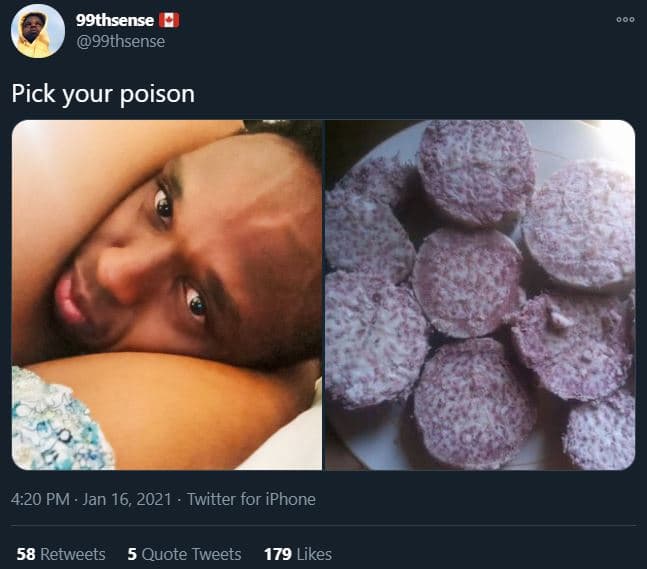This screenshot has width=647, height=569.
Task: Open the Twitter for iPhone source link
Action: click(x=251, y=499)
